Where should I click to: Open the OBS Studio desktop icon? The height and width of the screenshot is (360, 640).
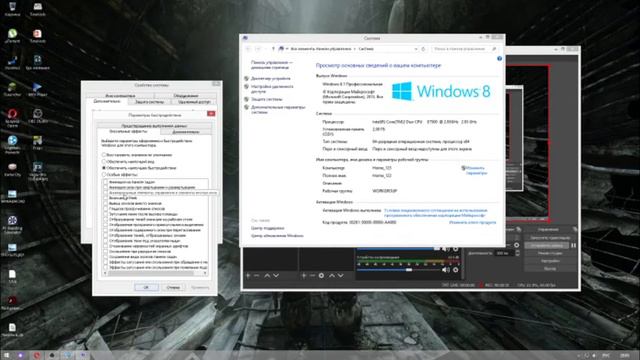click(38, 116)
